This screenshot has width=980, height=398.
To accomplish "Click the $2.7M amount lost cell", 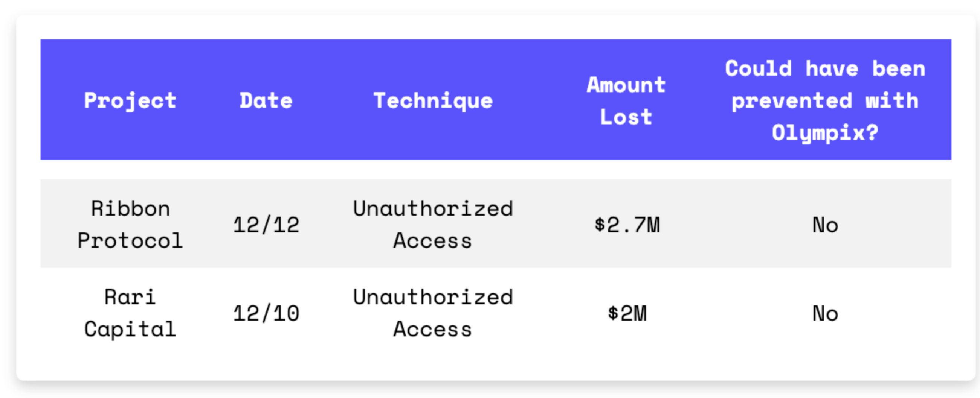I will click(x=627, y=225).
